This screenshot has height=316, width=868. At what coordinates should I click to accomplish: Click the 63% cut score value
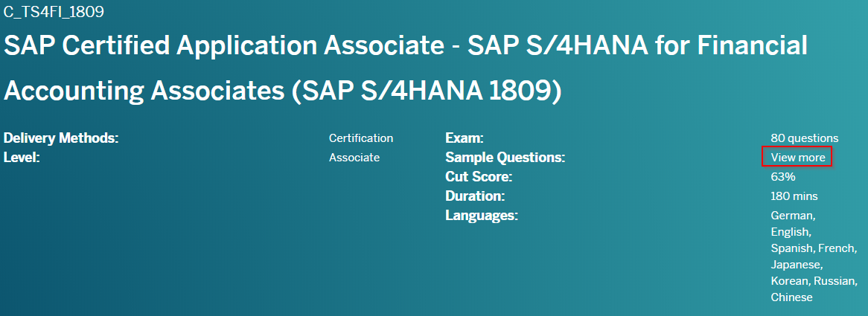coord(783,177)
